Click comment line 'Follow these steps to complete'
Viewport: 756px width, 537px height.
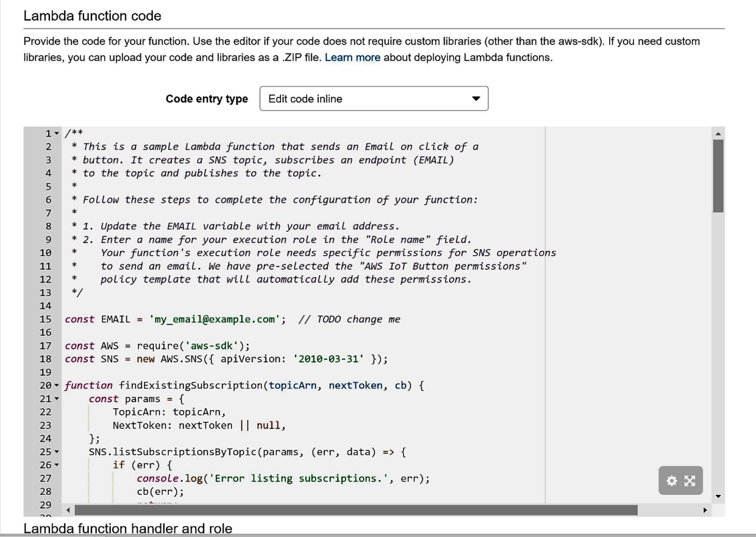280,200
